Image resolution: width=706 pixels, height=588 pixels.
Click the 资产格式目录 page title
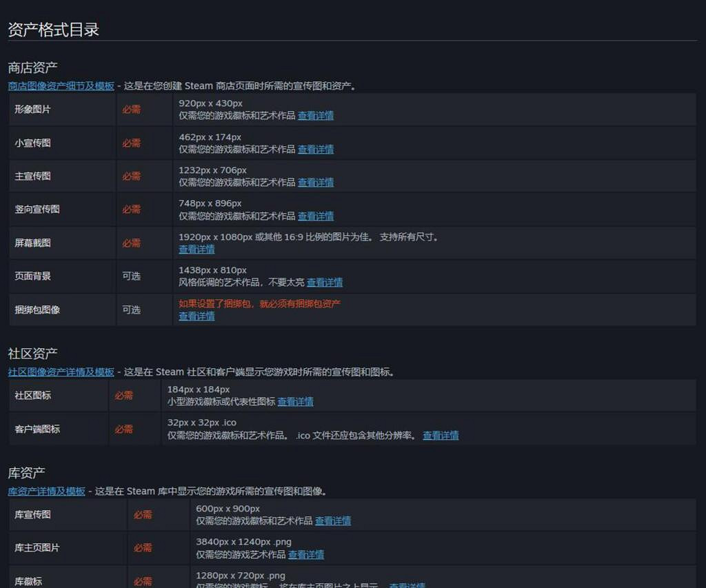click(52, 29)
